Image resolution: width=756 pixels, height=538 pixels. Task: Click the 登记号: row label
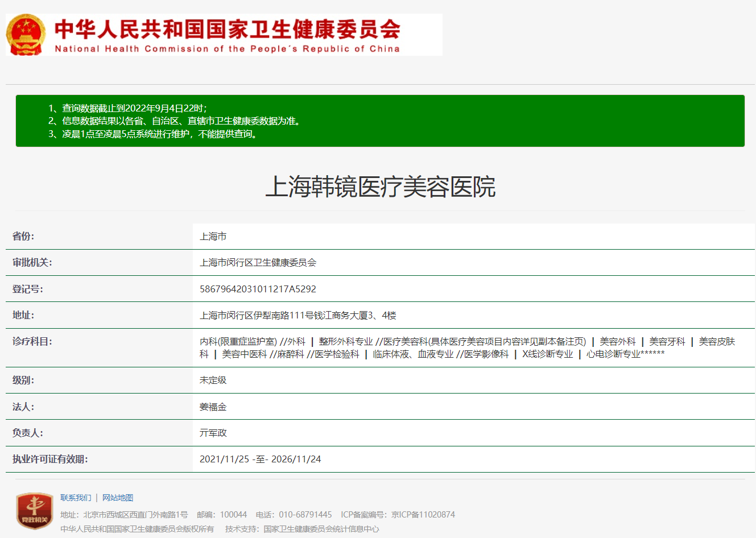(28, 289)
